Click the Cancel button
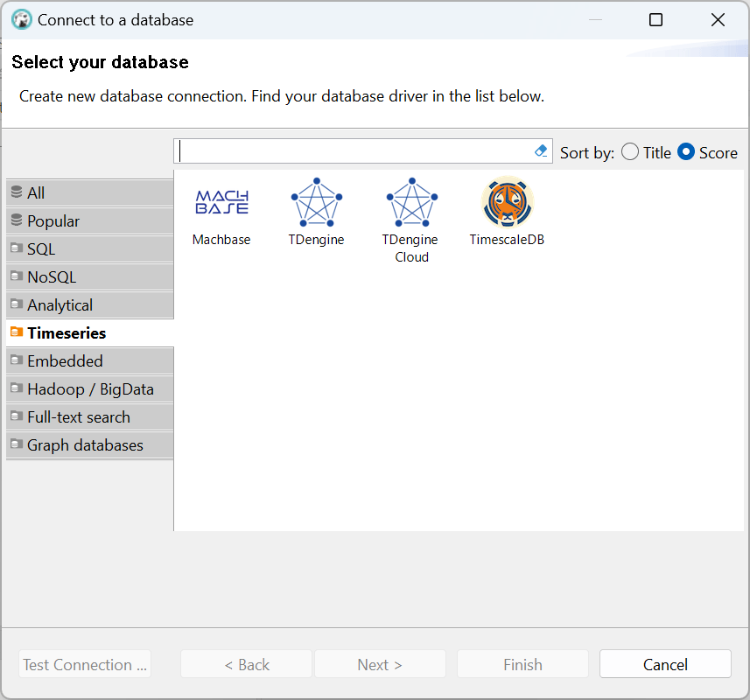 tap(665, 664)
